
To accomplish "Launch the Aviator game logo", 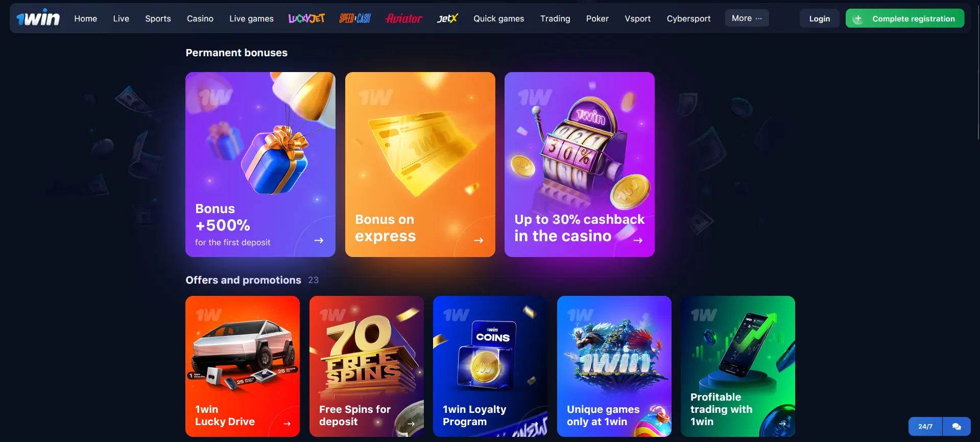I will (403, 18).
